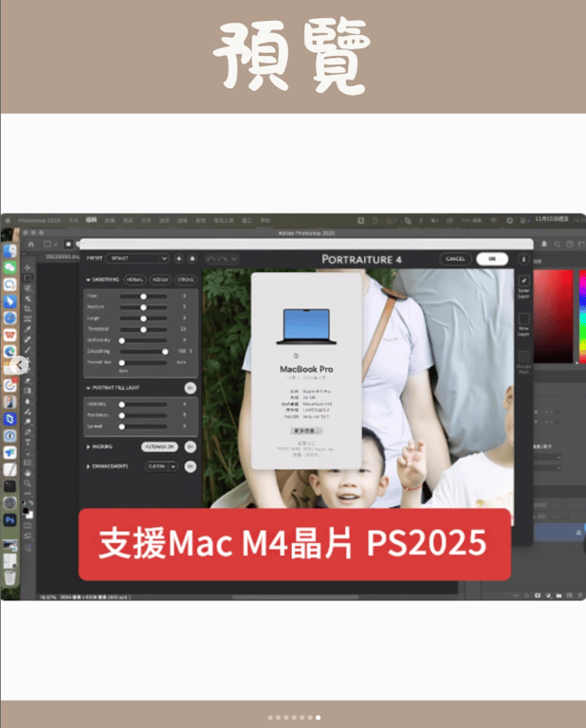Image resolution: width=586 pixels, height=728 pixels.
Task: Open the marquee tool preset dropdown arrow
Action: (55, 245)
